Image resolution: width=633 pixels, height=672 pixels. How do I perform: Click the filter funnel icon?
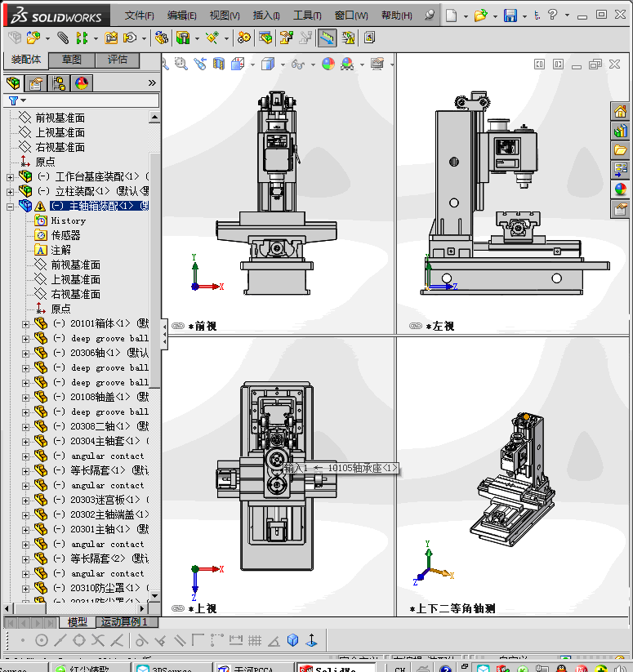[x=13, y=100]
